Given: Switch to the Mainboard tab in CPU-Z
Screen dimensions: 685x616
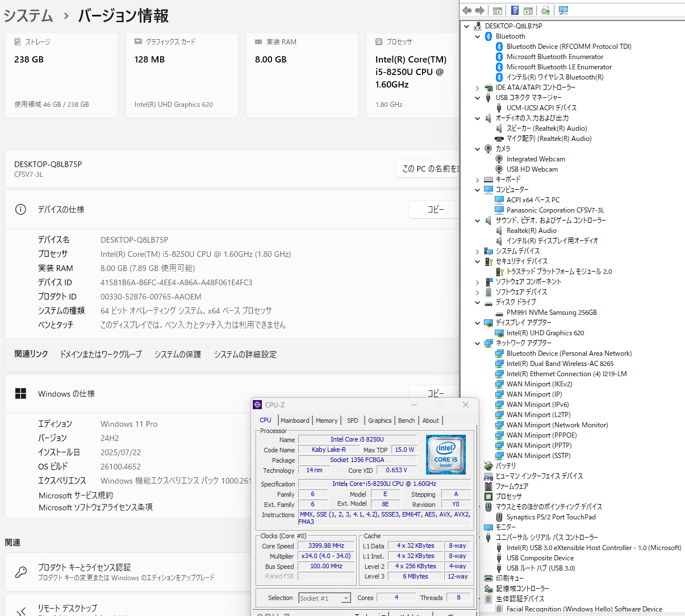Looking at the screenshot, I should (295, 421).
